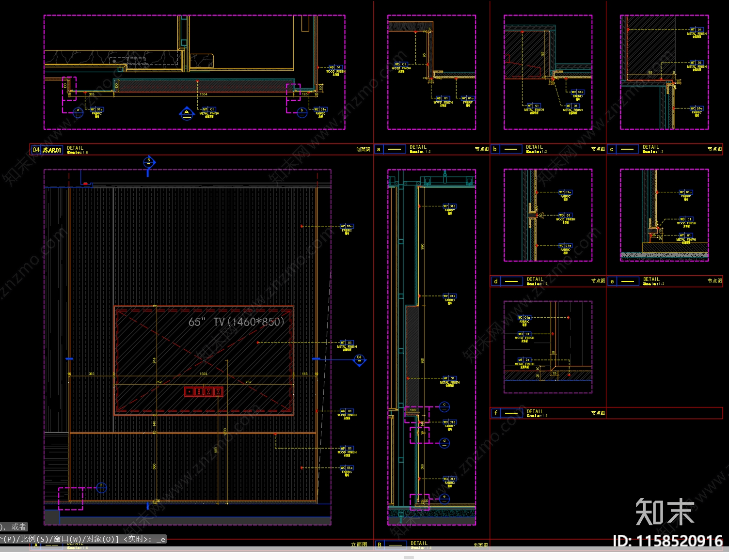Select the DETAIL Scale text of detail d

[x=537, y=281]
